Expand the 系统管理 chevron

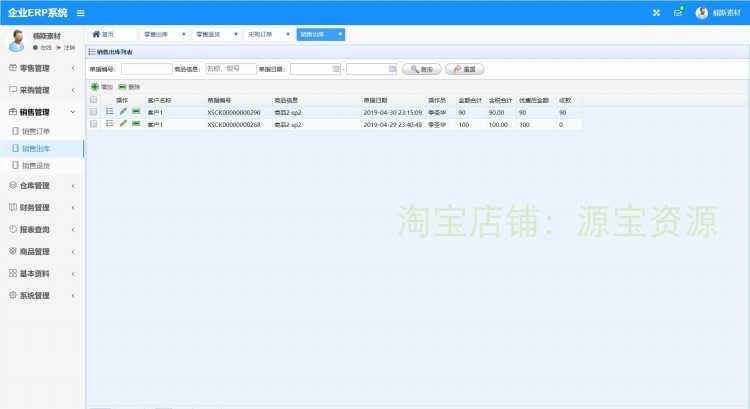tap(73, 296)
